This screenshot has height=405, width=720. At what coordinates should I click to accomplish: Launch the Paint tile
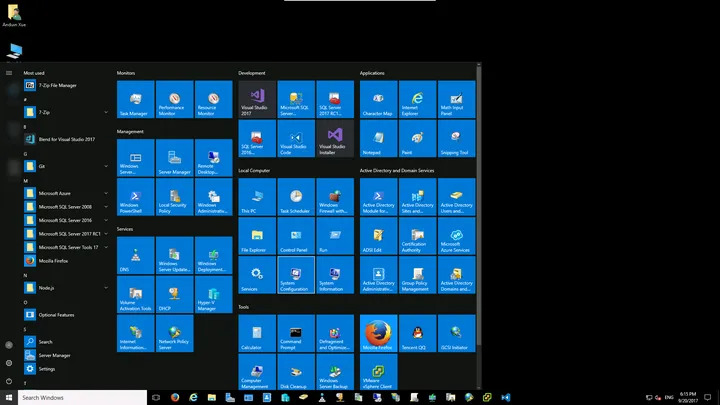tap(417, 138)
